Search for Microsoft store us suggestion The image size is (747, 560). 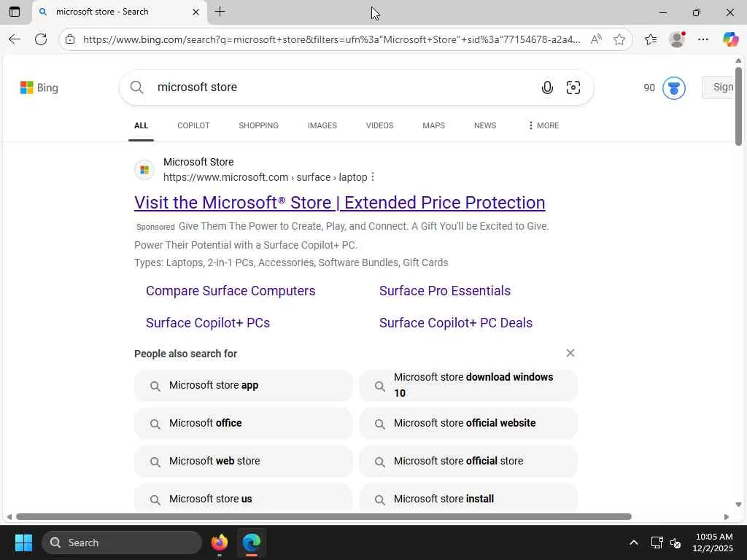click(x=244, y=499)
